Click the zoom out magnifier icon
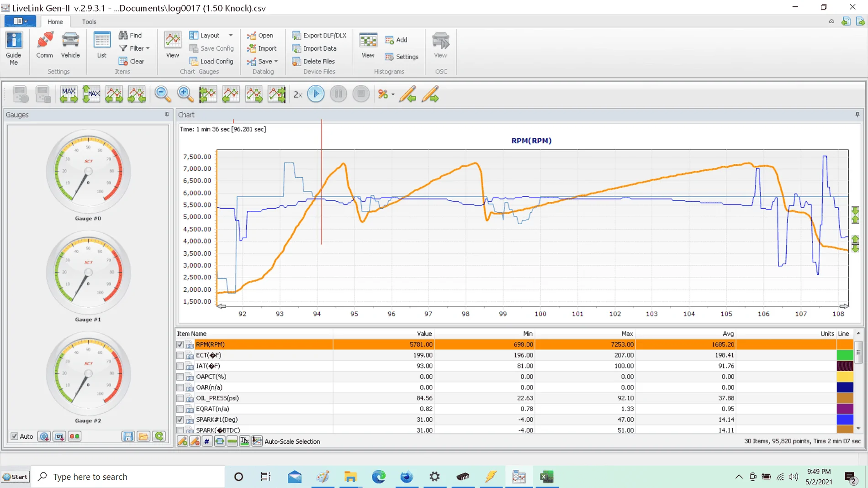868x488 pixels. 162,94
